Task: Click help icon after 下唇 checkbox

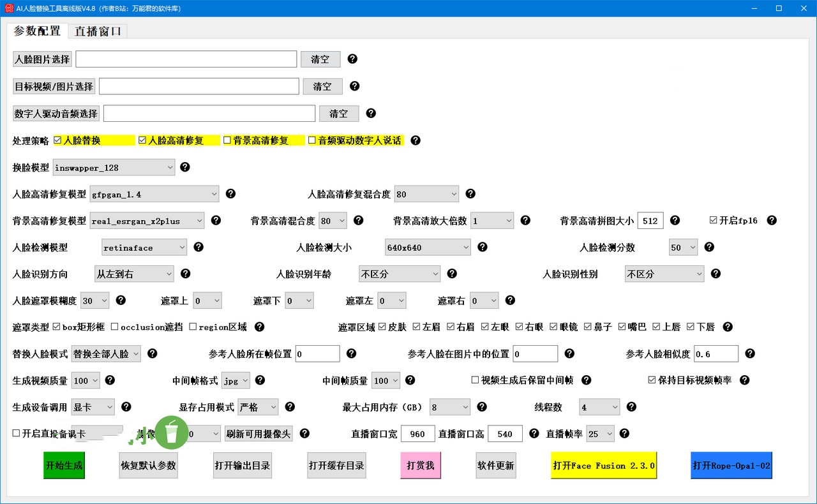Action: [x=727, y=327]
